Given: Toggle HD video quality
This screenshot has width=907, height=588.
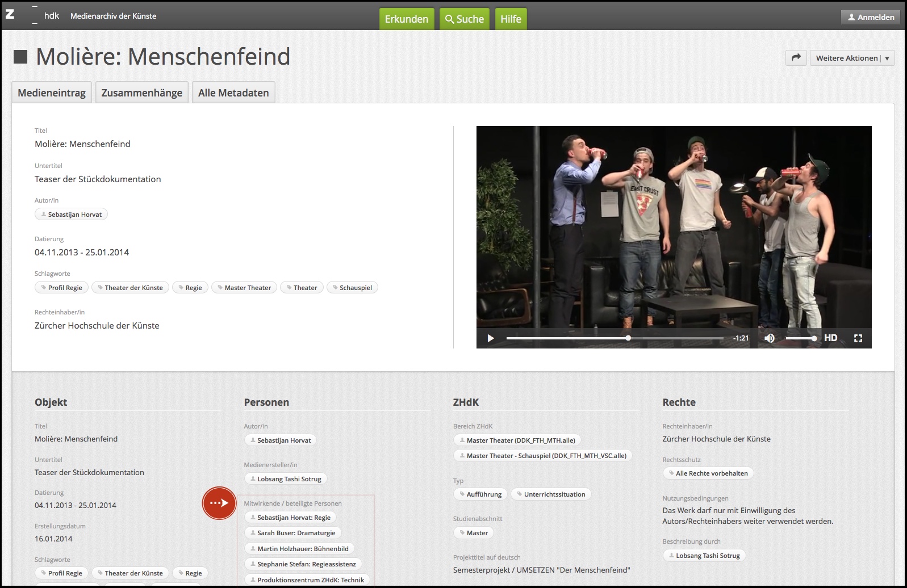Looking at the screenshot, I should click(x=830, y=338).
